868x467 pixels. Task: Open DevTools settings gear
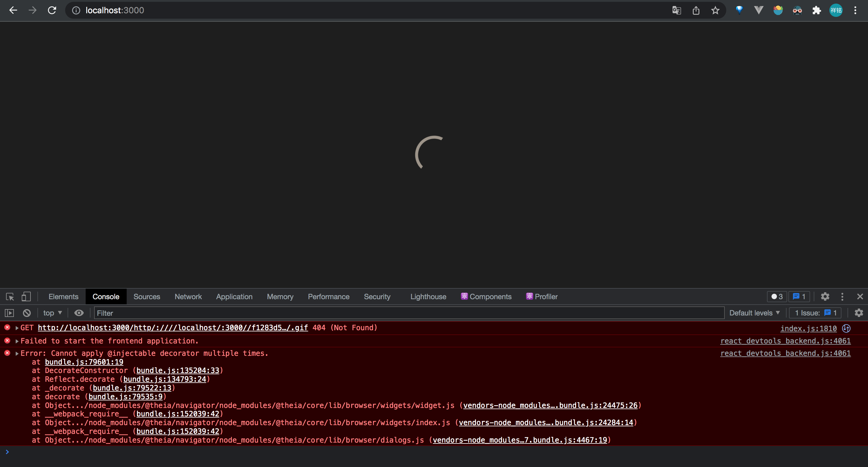coord(825,297)
